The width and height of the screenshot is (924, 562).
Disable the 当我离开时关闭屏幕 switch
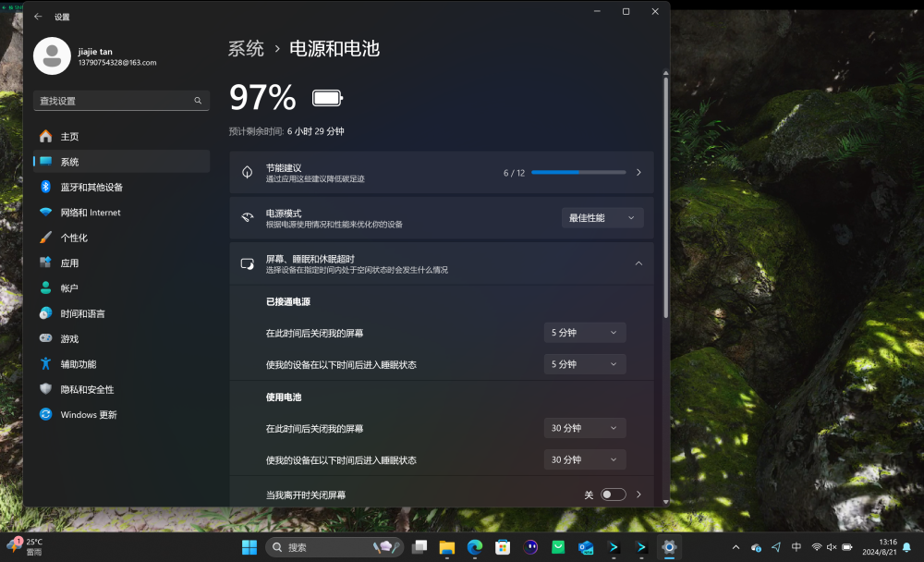tap(612, 495)
